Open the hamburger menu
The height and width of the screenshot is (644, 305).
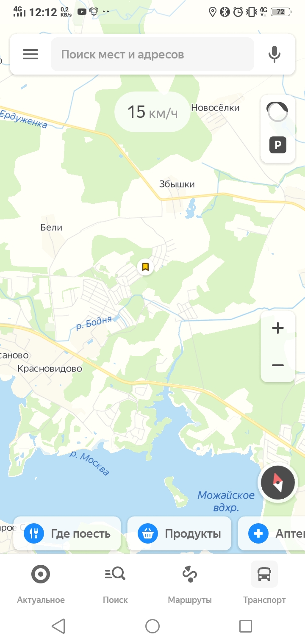[30, 54]
